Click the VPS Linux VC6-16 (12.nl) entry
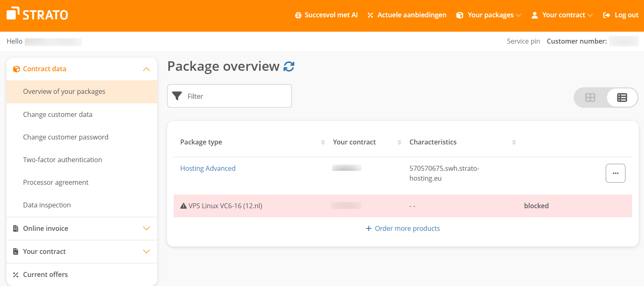This screenshot has width=644, height=286. pos(226,206)
